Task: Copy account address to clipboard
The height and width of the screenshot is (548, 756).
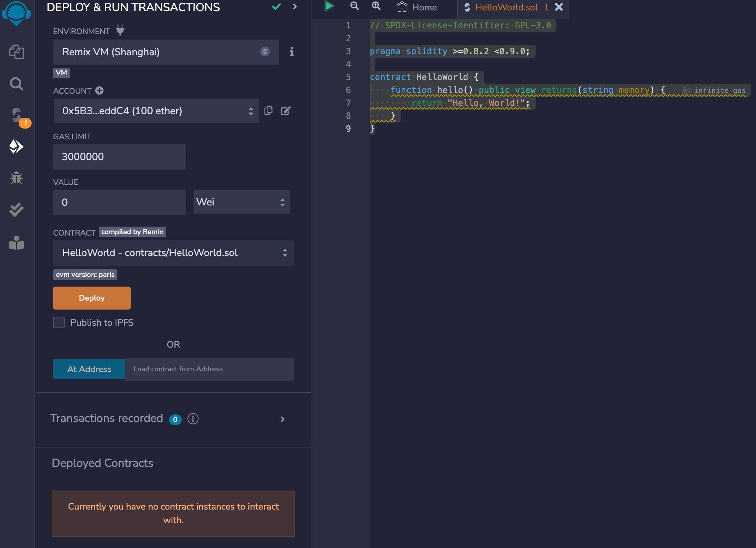Action: (269, 111)
